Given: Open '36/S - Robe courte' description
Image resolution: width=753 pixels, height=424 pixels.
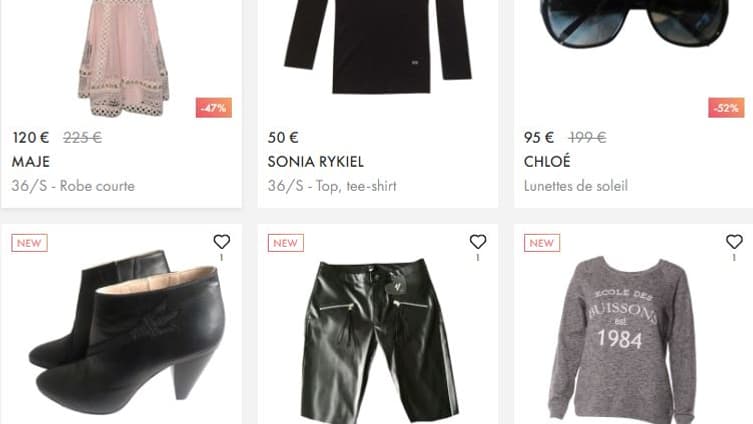Looking at the screenshot, I should tap(73, 186).
